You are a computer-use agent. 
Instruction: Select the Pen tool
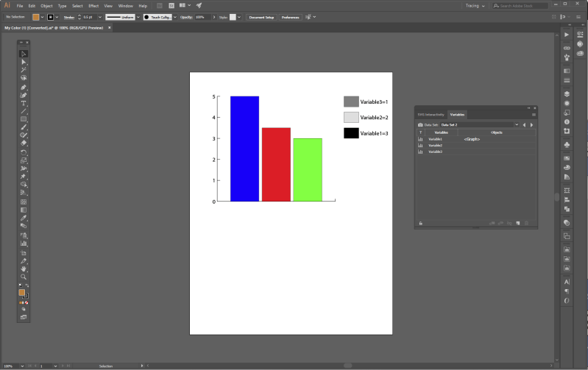click(24, 87)
